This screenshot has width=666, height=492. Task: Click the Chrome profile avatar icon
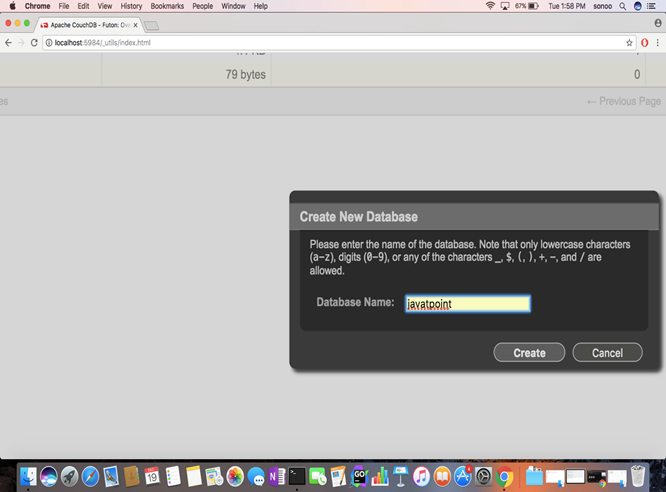658,23
